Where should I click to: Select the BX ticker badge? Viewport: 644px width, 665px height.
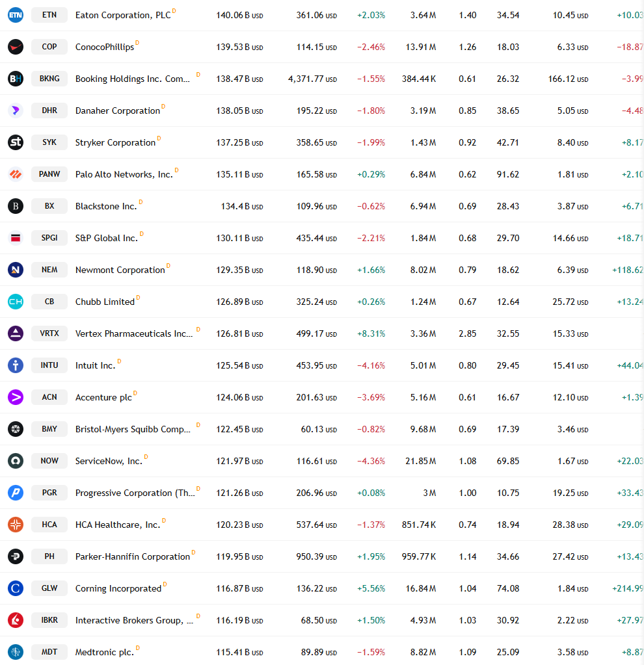pos(49,205)
